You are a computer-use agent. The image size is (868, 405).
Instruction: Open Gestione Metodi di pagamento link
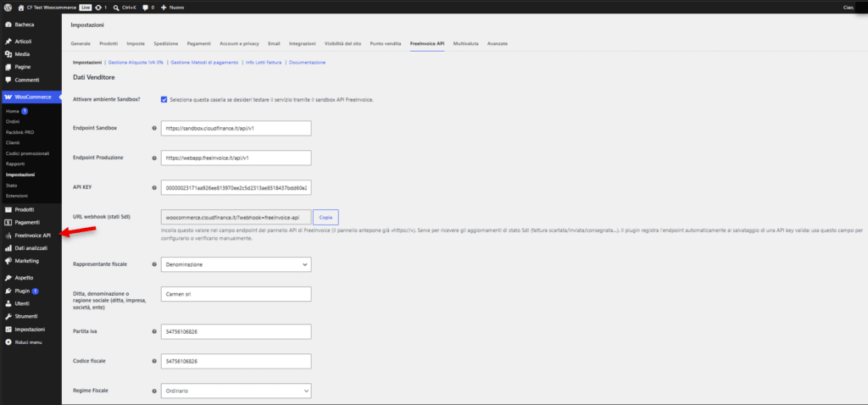click(x=204, y=63)
